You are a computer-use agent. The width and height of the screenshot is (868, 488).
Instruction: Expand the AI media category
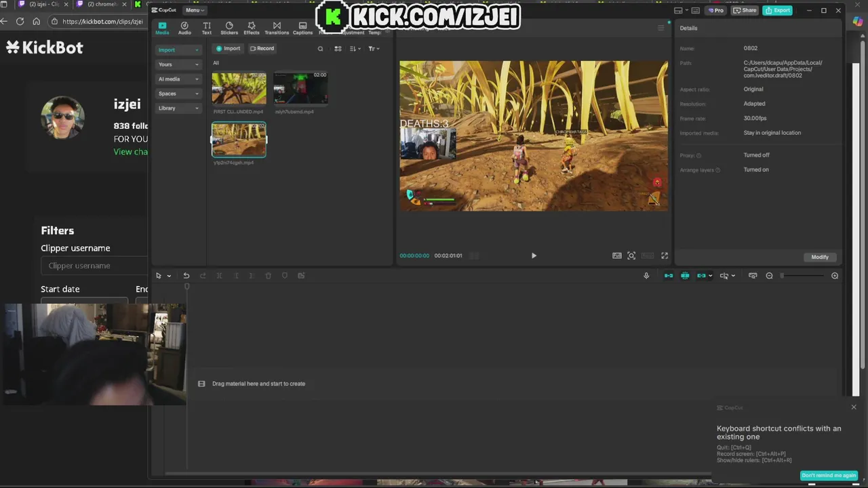point(178,79)
